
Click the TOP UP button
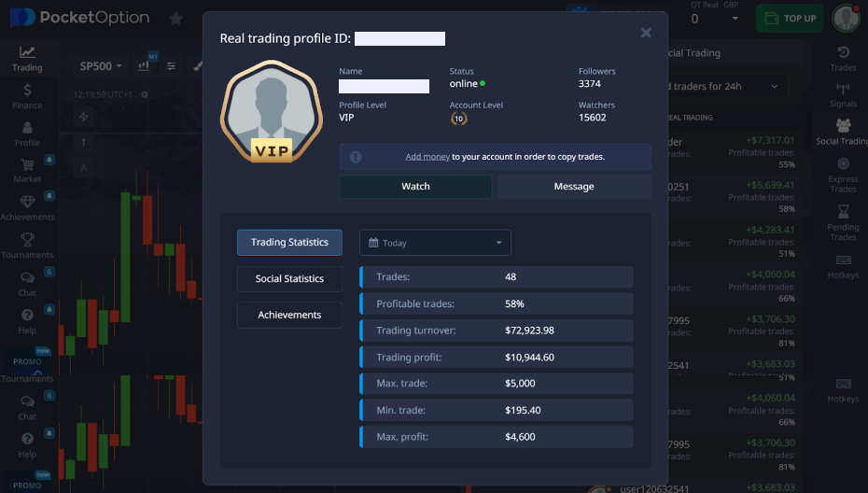tap(790, 19)
